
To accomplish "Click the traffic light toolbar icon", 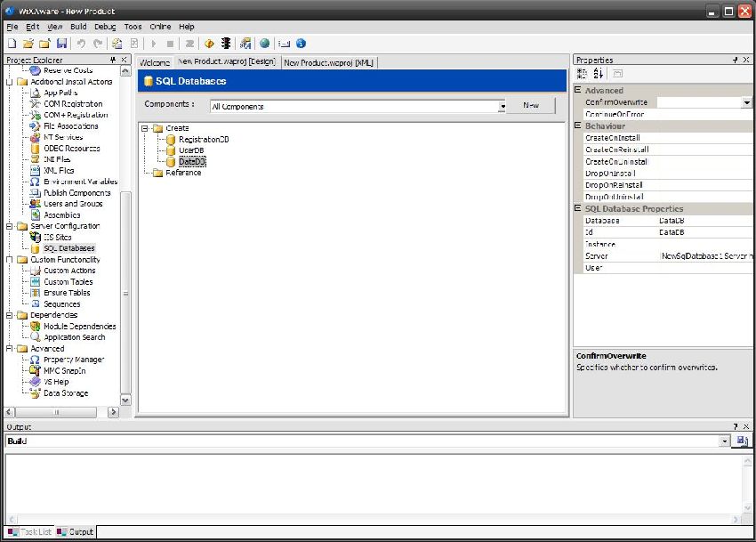I will point(226,44).
